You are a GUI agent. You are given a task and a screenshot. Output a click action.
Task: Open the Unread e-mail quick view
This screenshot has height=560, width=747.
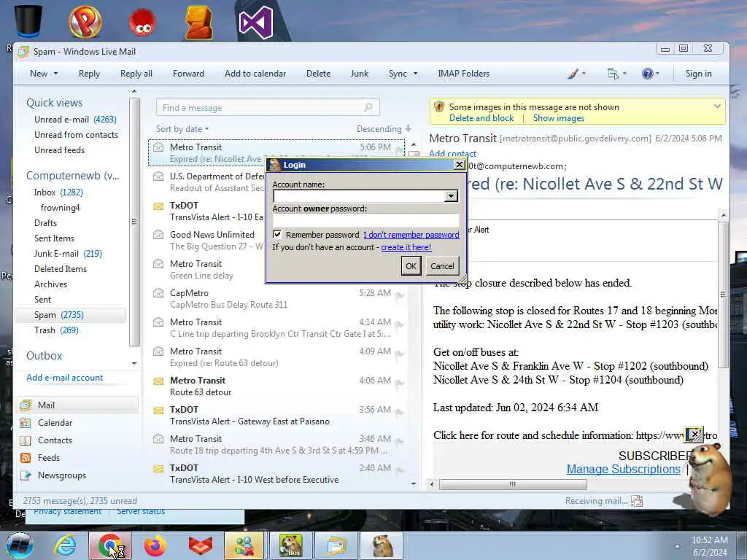pyautogui.click(x=75, y=120)
